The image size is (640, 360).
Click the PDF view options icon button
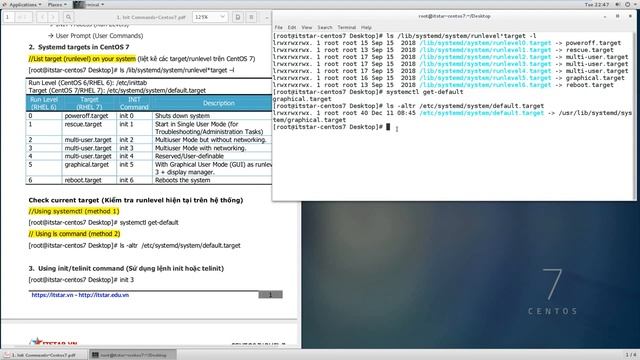pos(238,17)
